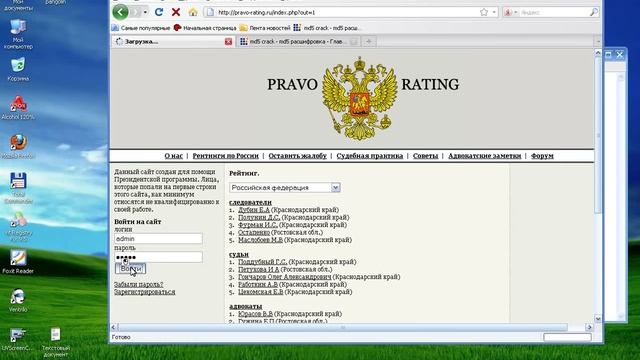Screen dimensions: 640x360
Task: Go back using the green Back arrow
Action: (x=120, y=12)
